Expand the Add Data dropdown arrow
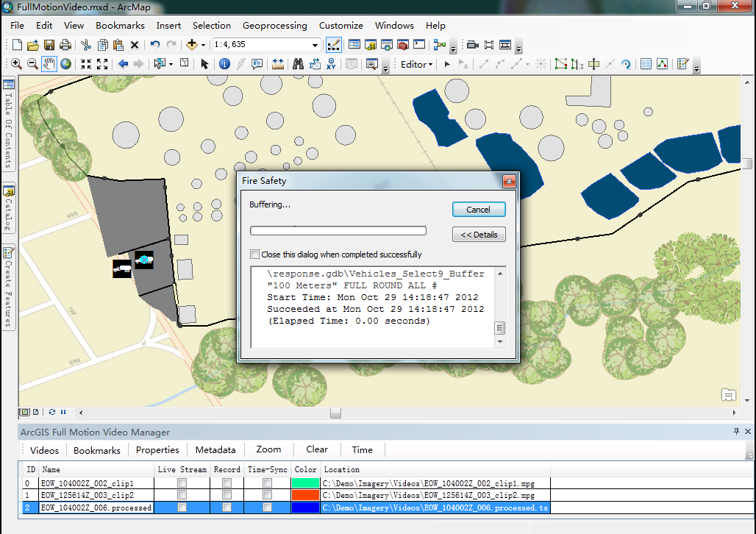756x534 pixels. tap(203, 45)
